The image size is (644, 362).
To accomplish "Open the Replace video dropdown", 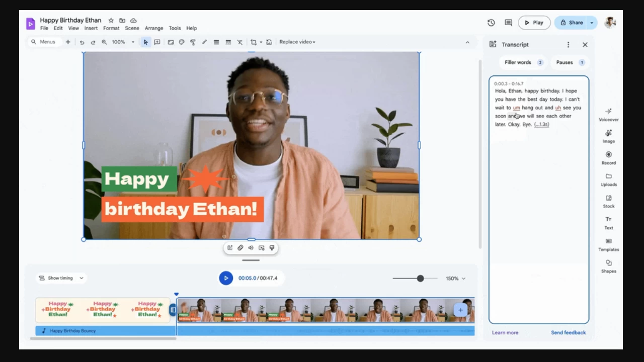I will (x=297, y=42).
